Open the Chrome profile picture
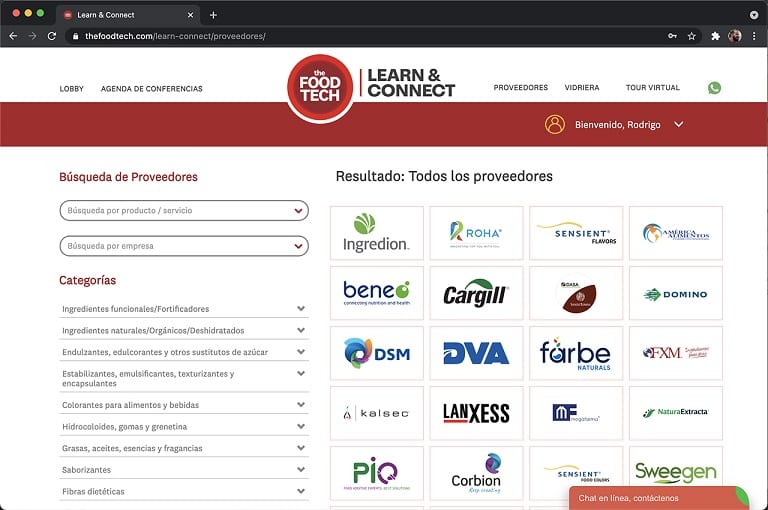Image resolution: width=768 pixels, height=510 pixels. pyautogui.click(x=734, y=36)
